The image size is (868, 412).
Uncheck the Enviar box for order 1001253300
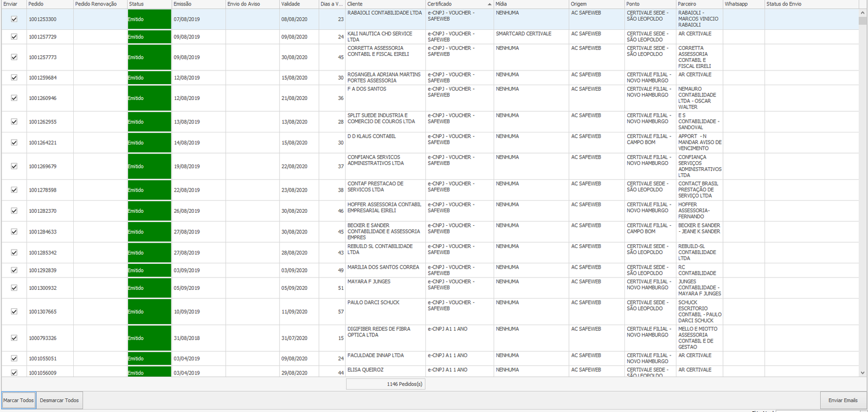point(14,19)
